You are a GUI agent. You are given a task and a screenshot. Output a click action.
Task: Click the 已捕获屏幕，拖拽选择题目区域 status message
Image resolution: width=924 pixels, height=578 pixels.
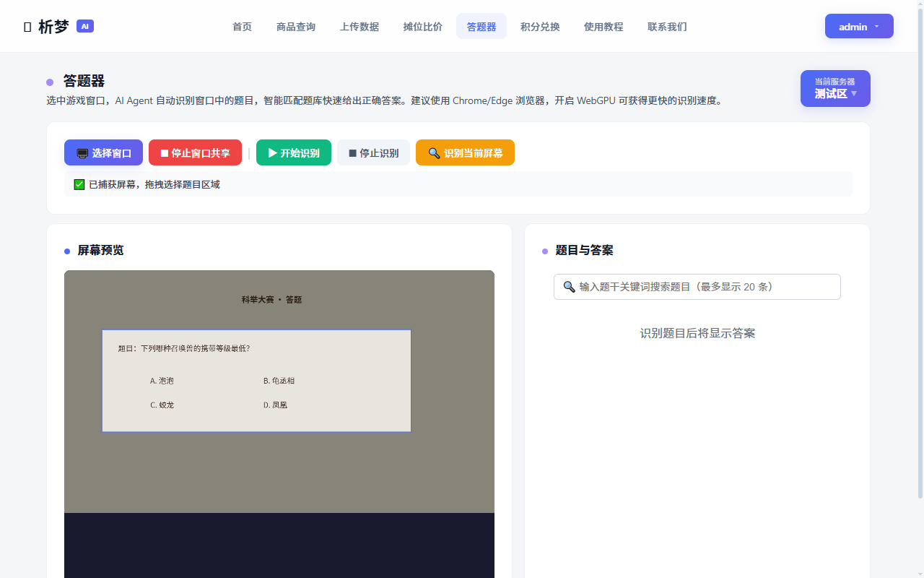tap(154, 184)
